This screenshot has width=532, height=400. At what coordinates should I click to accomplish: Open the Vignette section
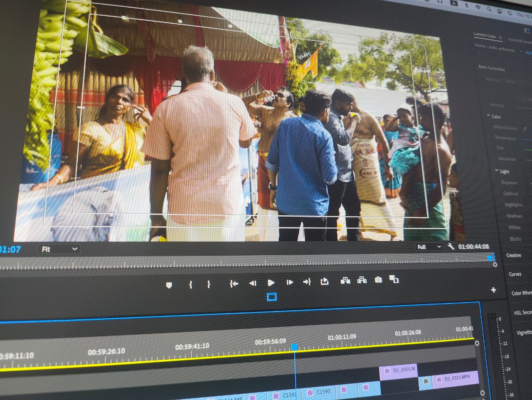pyautogui.click(x=524, y=333)
